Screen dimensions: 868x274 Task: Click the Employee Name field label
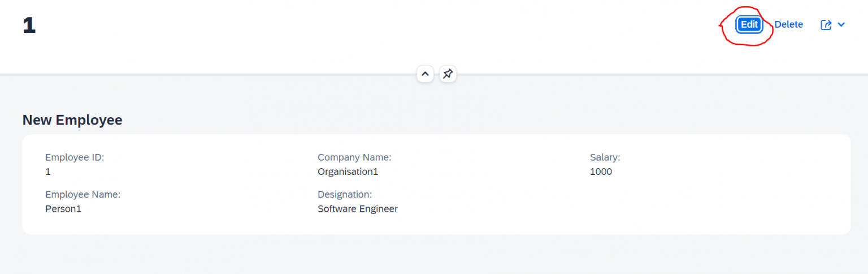[x=83, y=195]
